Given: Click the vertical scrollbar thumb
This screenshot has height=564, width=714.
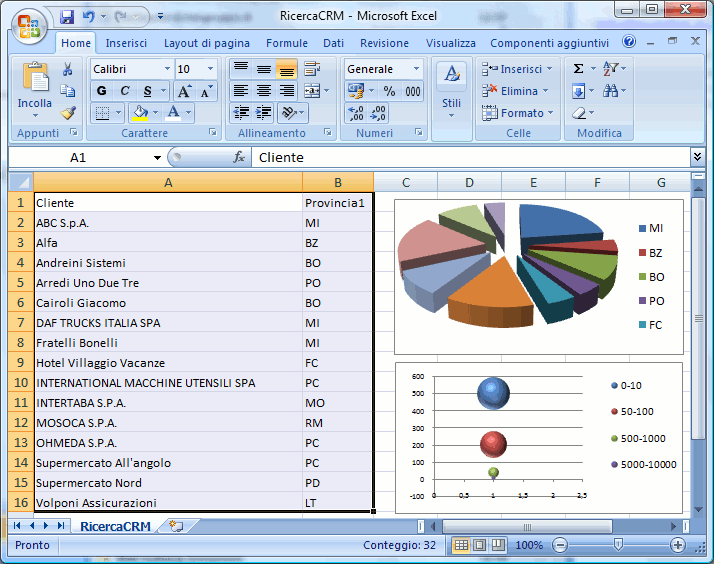Looking at the screenshot, I should coord(698,318).
